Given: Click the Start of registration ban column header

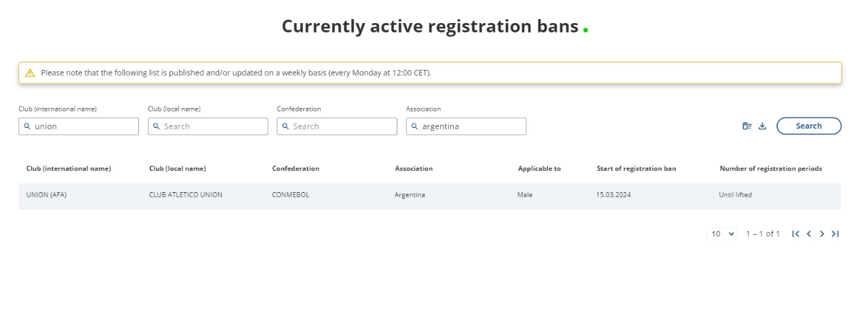Looking at the screenshot, I should [636, 169].
